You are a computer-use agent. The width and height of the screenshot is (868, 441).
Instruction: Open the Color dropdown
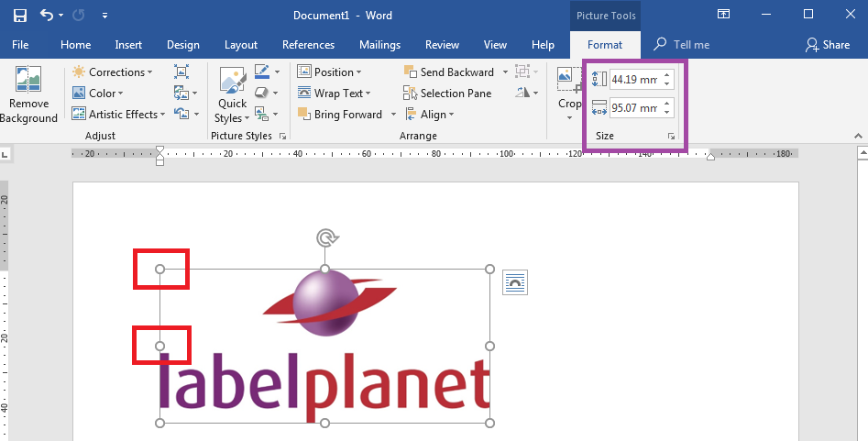click(x=98, y=94)
